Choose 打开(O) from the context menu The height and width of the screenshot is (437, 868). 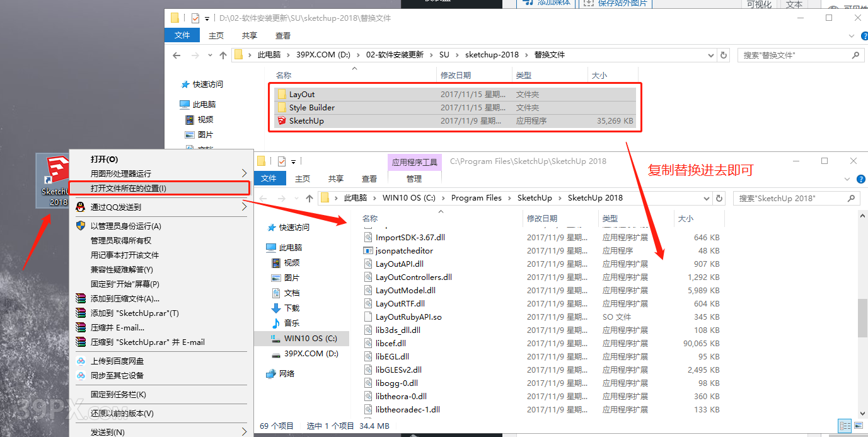point(104,160)
